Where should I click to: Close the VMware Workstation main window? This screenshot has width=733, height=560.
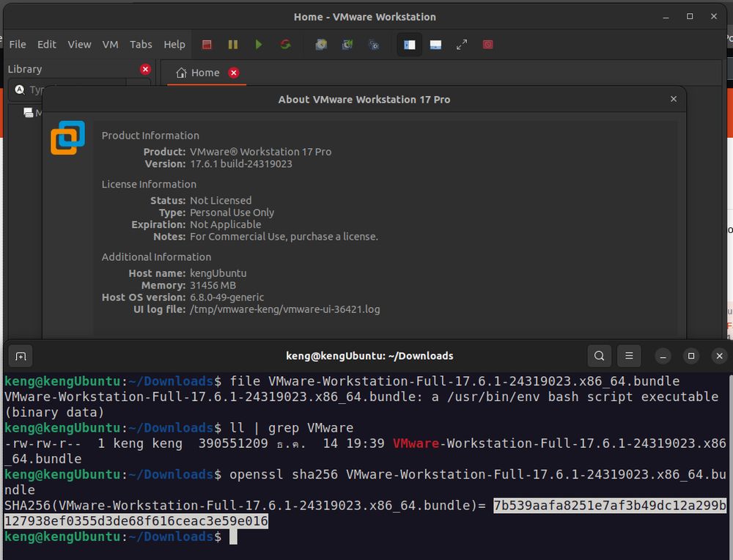pos(714,16)
